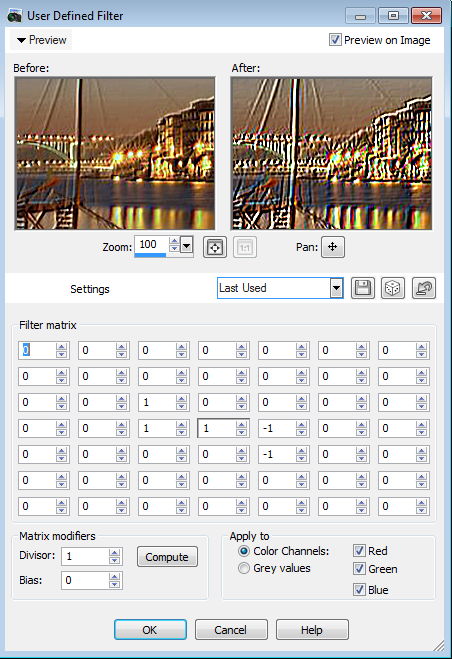The image size is (452, 659).
Task: Collapse the Preview expander section
Action: [41, 40]
